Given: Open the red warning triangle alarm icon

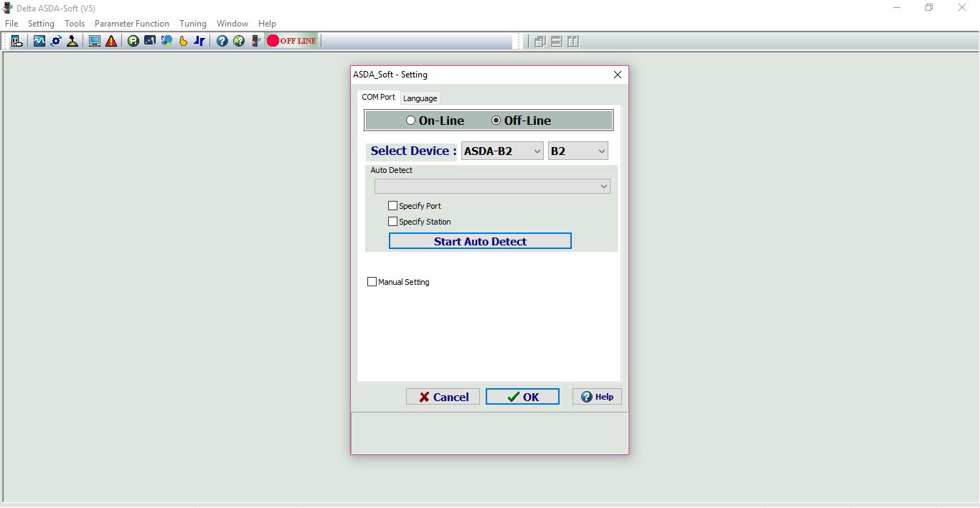Looking at the screenshot, I should click(111, 41).
